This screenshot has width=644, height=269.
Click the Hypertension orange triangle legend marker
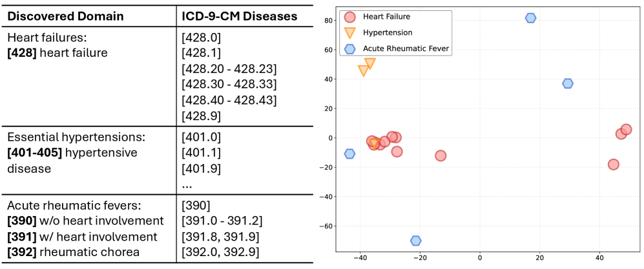pyautogui.click(x=350, y=32)
